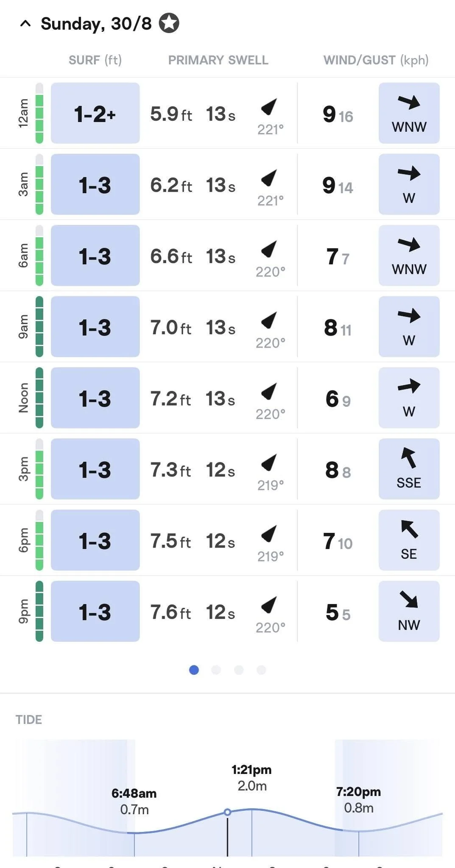Tap the 6:48am low tide marker
Image resolution: width=455 pixels, height=868 pixels.
coord(134,801)
